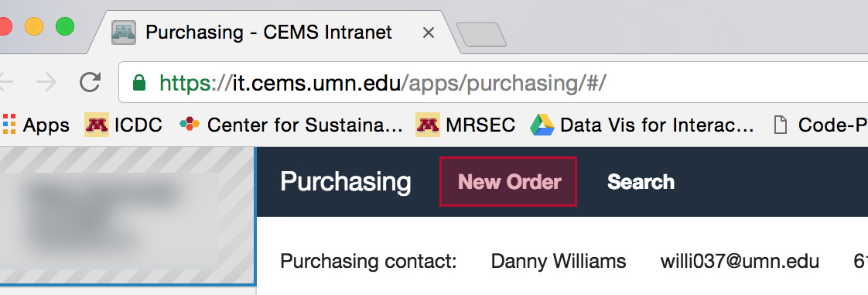868x295 pixels.
Task: Open the Center for Sustaina... bookmark
Action: (291, 125)
